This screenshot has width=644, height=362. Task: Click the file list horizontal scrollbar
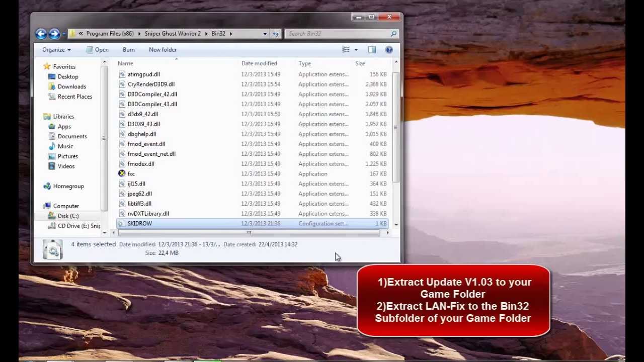(249, 233)
